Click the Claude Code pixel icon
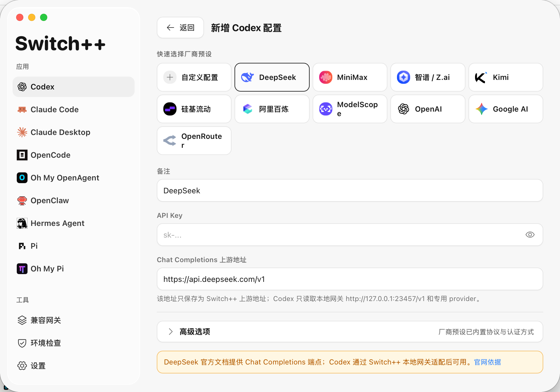The width and height of the screenshot is (560, 392). click(22, 110)
